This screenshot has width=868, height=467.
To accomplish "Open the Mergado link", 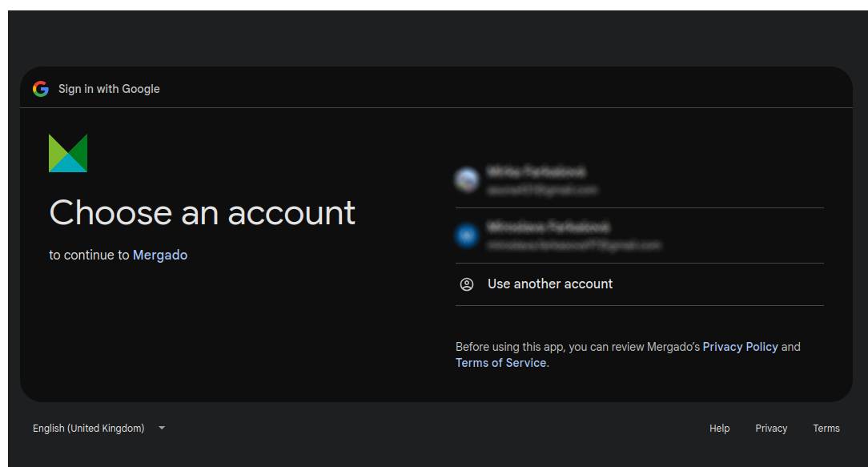I will [x=160, y=255].
